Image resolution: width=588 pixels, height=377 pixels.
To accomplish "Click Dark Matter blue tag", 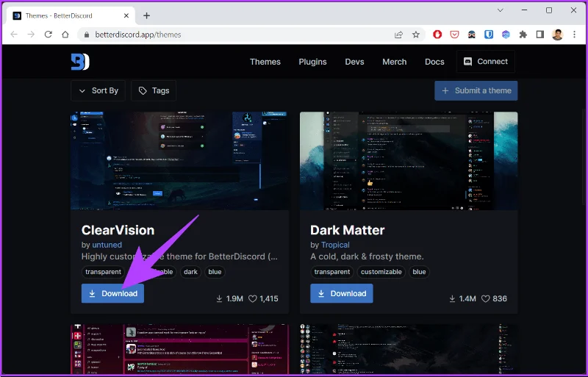I will tap(419, 272).
